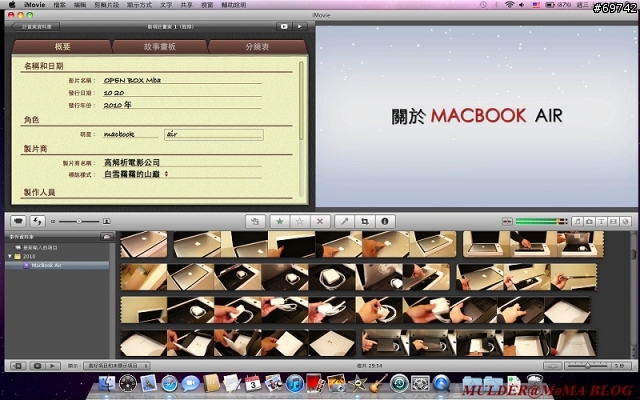The width and height of the screenshot is (640, 400).
Task: Play selected events full screen button
Action: [37, 366]
